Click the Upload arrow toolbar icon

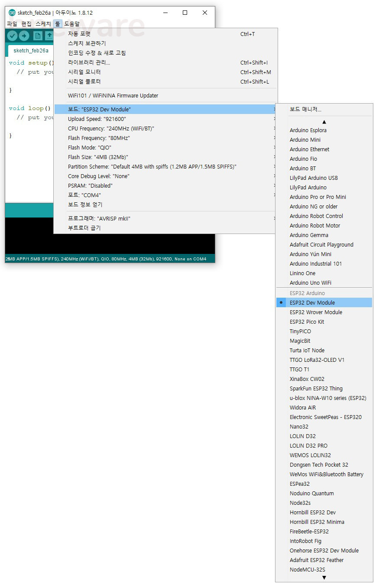click(24, 36)
